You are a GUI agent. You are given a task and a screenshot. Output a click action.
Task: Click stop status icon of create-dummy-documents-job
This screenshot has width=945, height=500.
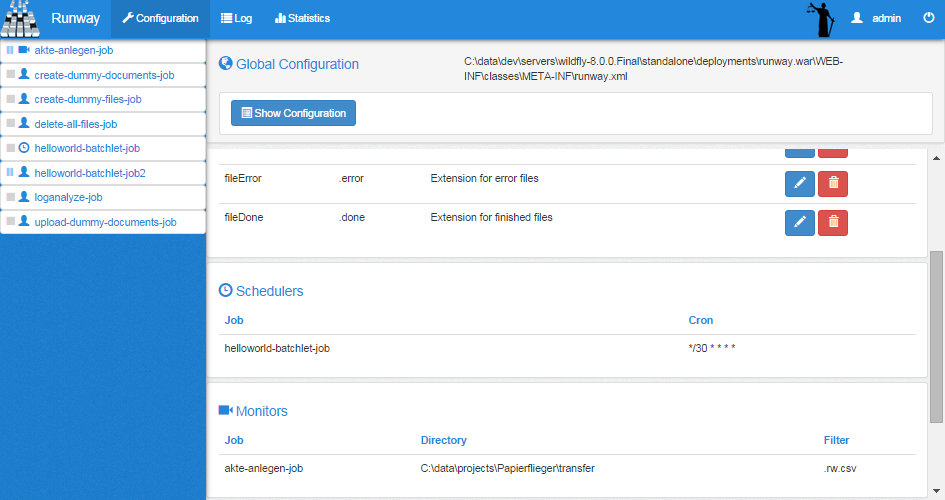[x=10, y=74]
